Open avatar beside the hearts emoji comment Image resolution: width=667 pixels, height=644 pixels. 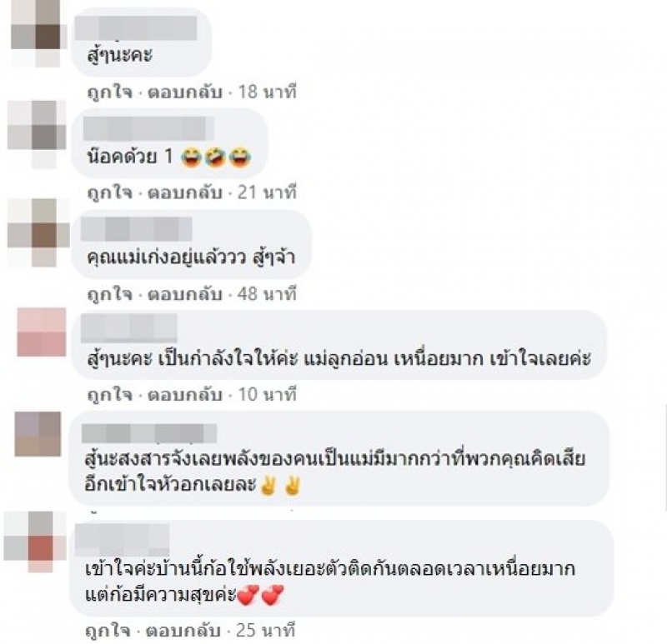pos(35,542)
